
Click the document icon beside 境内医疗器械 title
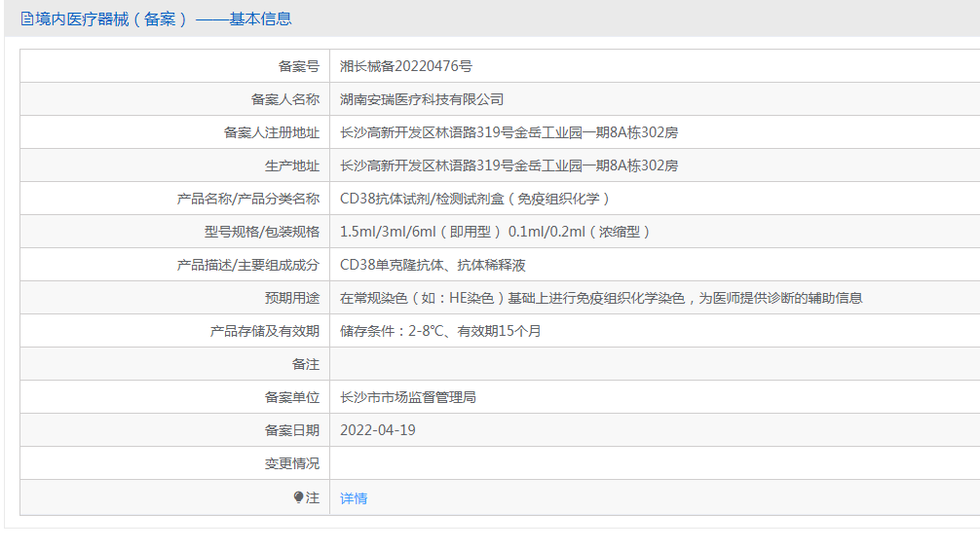point(27,18)
